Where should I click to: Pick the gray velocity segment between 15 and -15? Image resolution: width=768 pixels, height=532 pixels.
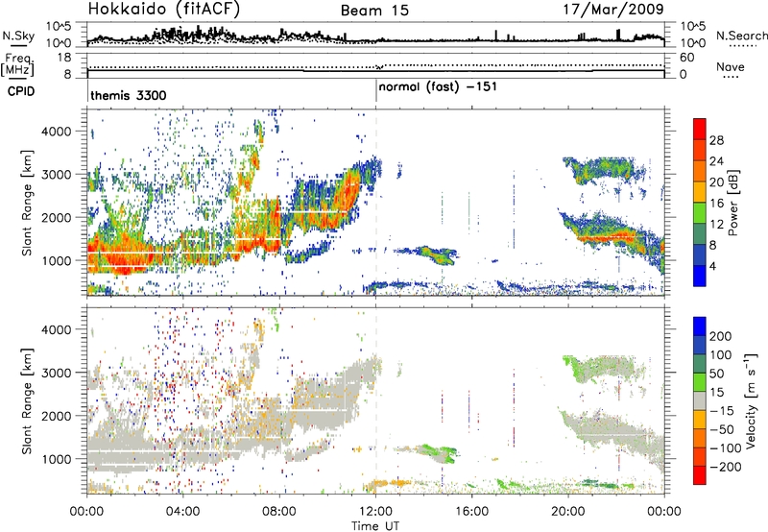tap(700, 401)
